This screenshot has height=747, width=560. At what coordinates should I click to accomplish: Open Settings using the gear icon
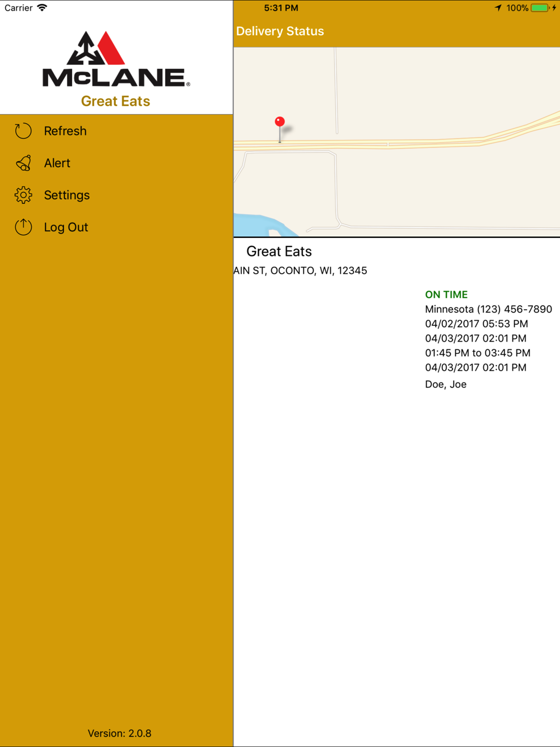23,195
